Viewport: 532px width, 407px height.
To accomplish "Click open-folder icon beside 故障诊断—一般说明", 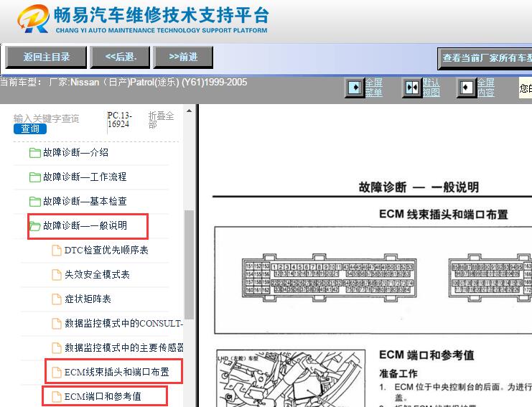I will point(34,226).
